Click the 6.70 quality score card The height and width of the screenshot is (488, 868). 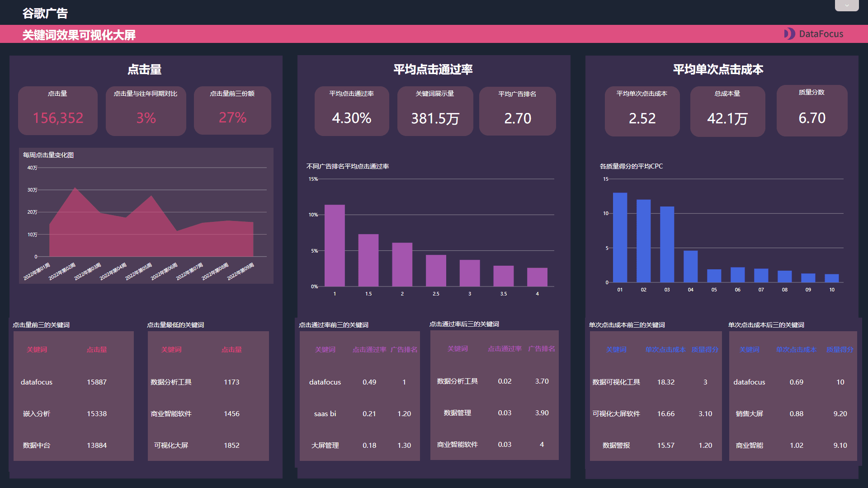pyautogui.click(x=812, y=111)
